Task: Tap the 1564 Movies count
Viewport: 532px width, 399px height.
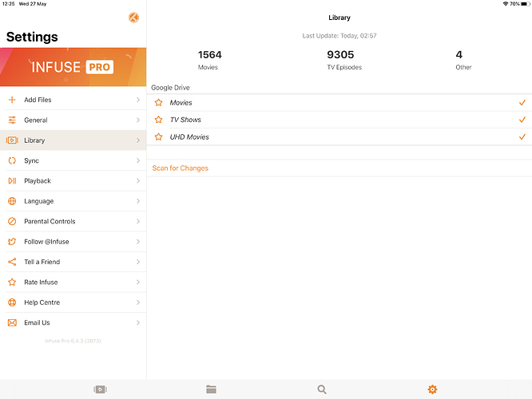Action: click(209, 60)
